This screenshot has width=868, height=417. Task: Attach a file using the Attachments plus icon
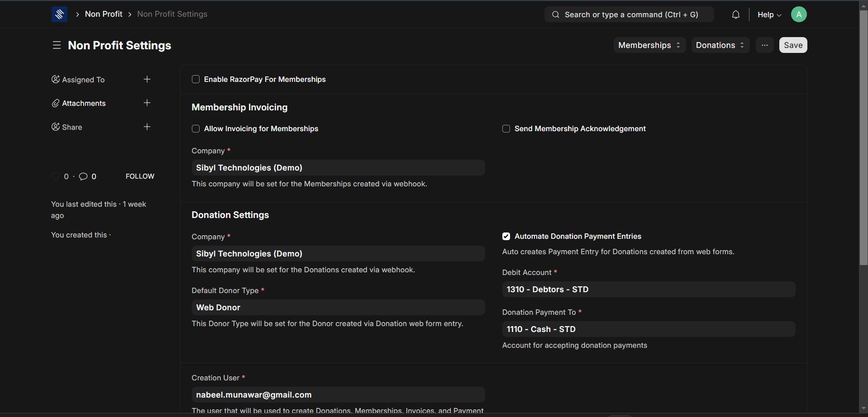(x=147, y=103)
